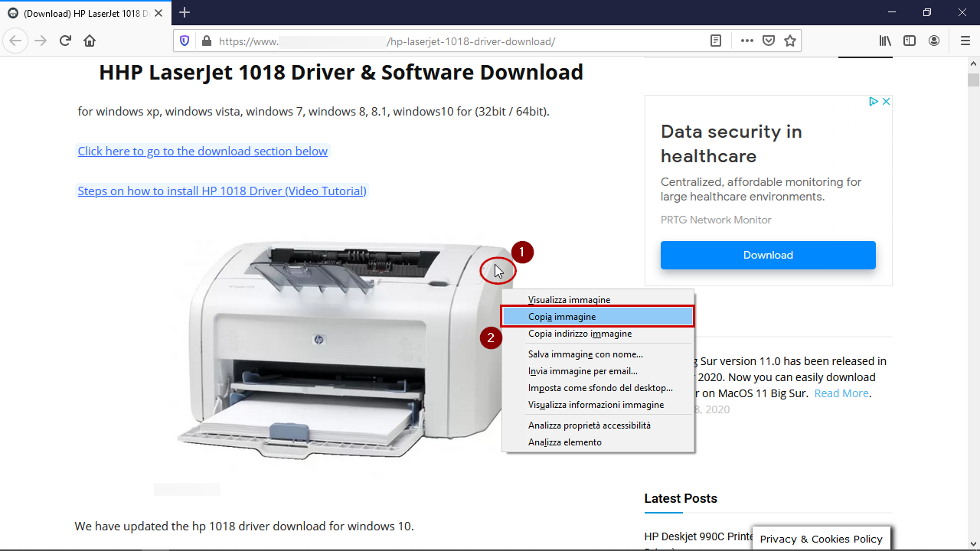Open the AdChoices triangle icon
This screenshot has height=551, width=980.
tap(874, 101)
